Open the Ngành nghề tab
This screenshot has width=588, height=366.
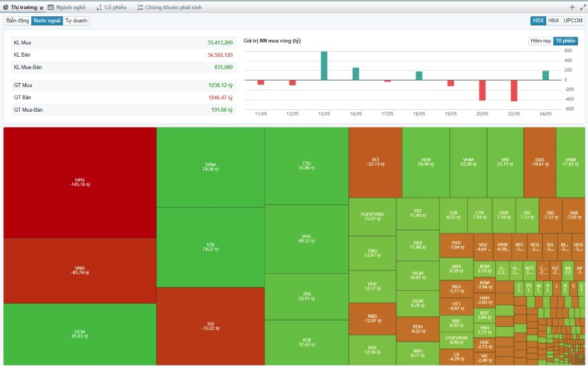67,7
